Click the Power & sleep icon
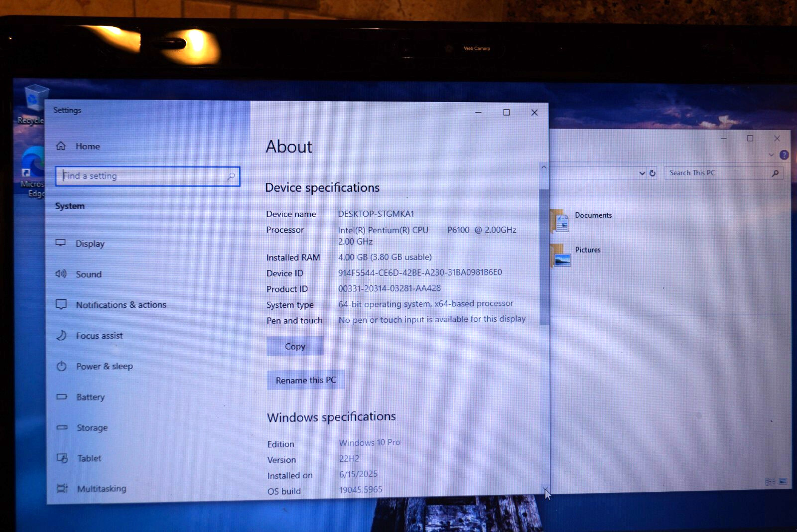Image resolution: width=797 pixels, height=532 pixels. (x=61, y=366)
